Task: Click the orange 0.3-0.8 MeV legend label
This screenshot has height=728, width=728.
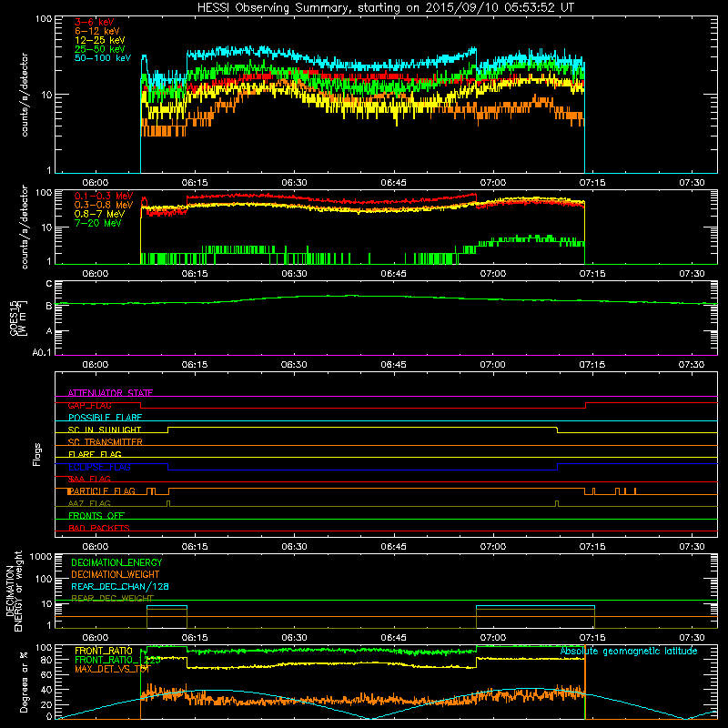Action: 104,205
